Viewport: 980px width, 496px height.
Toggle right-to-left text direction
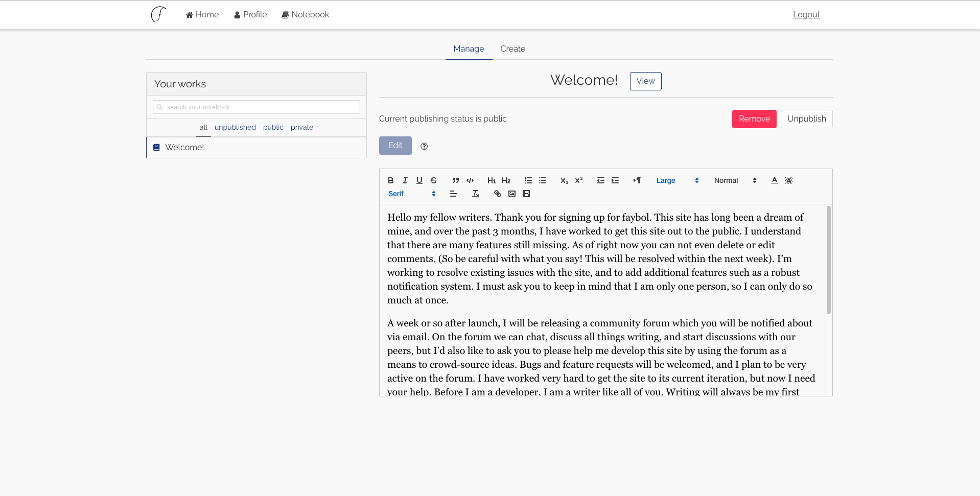[x=637, y=180]
